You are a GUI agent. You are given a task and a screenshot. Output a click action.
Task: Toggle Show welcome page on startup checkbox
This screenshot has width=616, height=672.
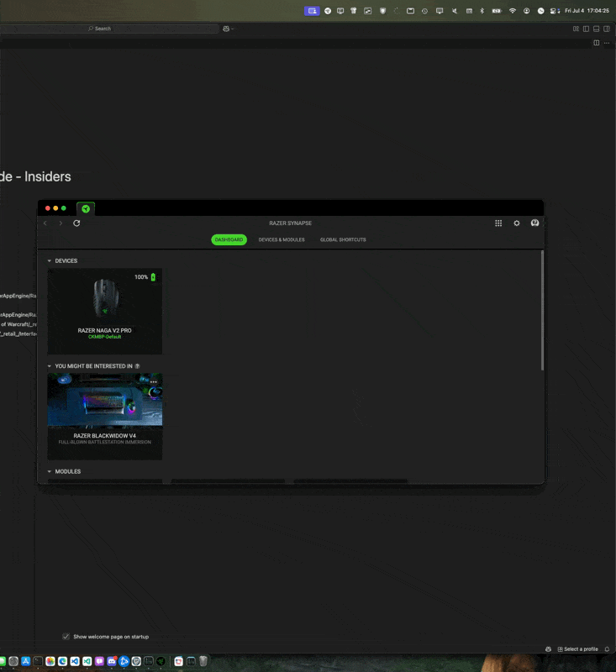[x=66, y=637]
